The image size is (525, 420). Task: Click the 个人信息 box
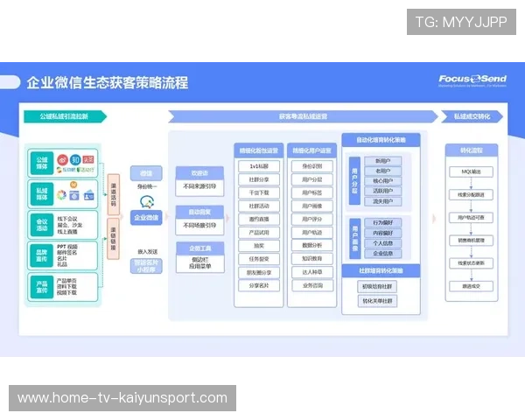pyautogui.click(x=382, y=243)
